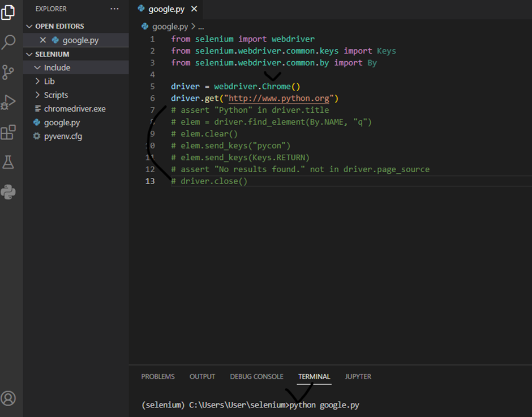Click the By.NAME find_element comment line

point(272,122)
